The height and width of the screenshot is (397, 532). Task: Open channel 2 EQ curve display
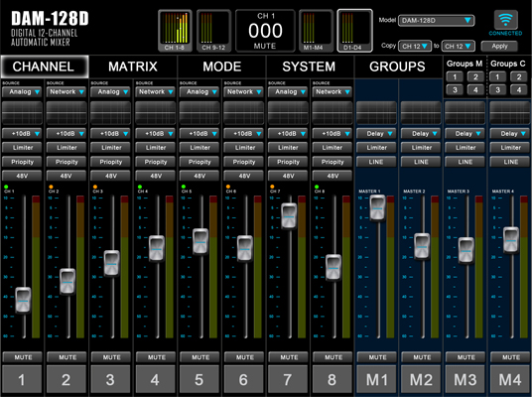coord(66,113)
